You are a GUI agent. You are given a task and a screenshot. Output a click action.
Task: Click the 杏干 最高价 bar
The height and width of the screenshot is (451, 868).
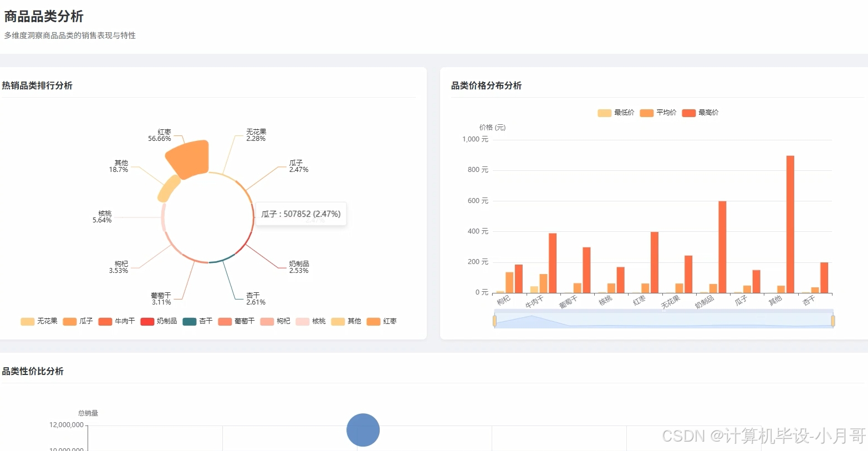pyautogui.click(x=824, y=277)
